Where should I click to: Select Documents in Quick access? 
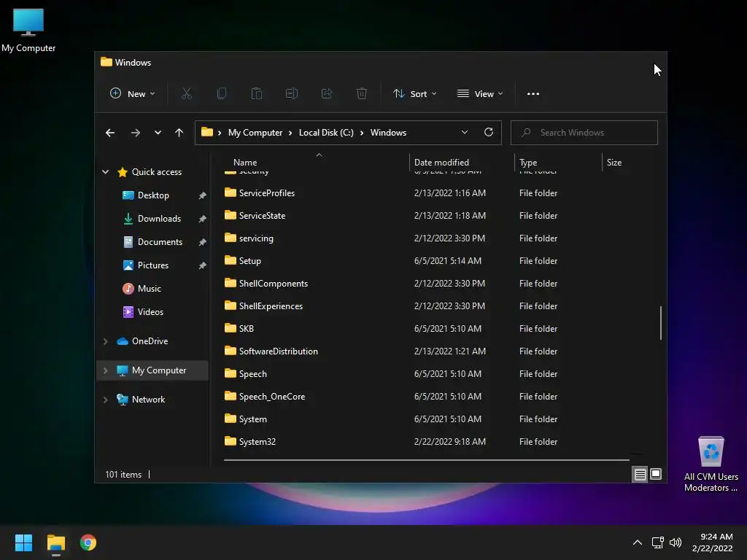point(160,242)
